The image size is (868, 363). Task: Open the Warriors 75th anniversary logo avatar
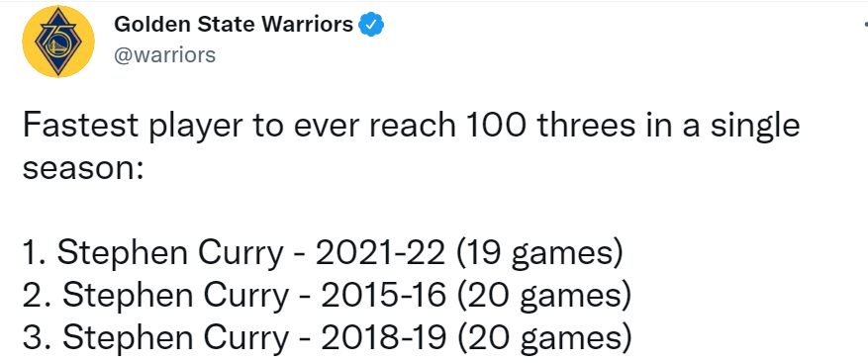click(58, 42)
